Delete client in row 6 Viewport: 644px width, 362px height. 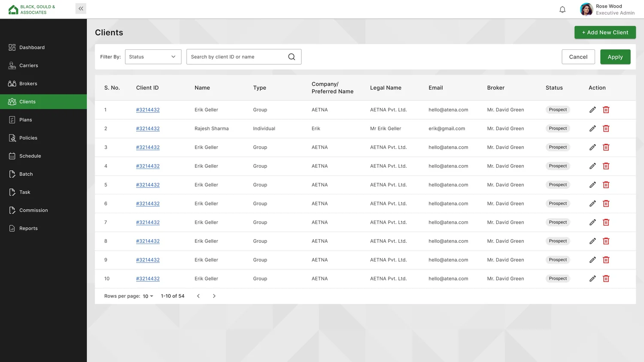point(606,204)
